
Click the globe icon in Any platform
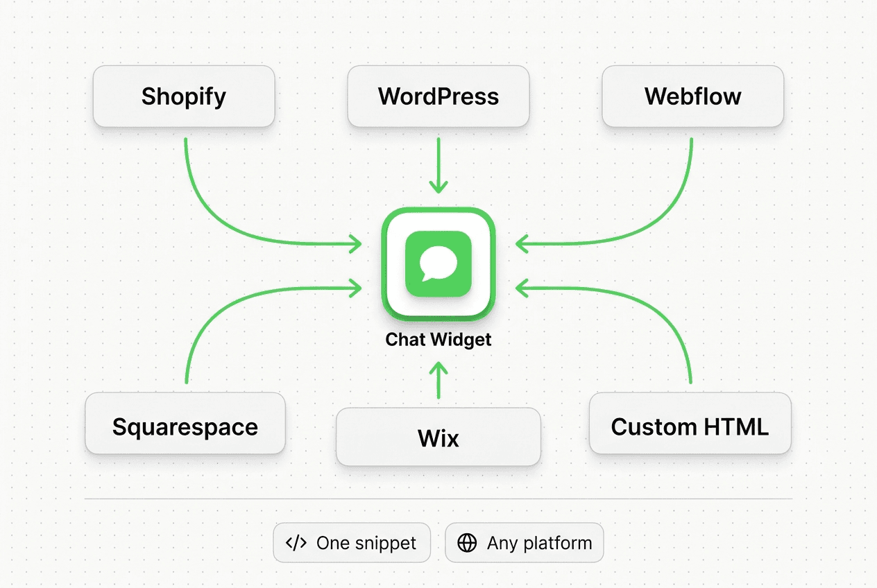pos(468,543)
